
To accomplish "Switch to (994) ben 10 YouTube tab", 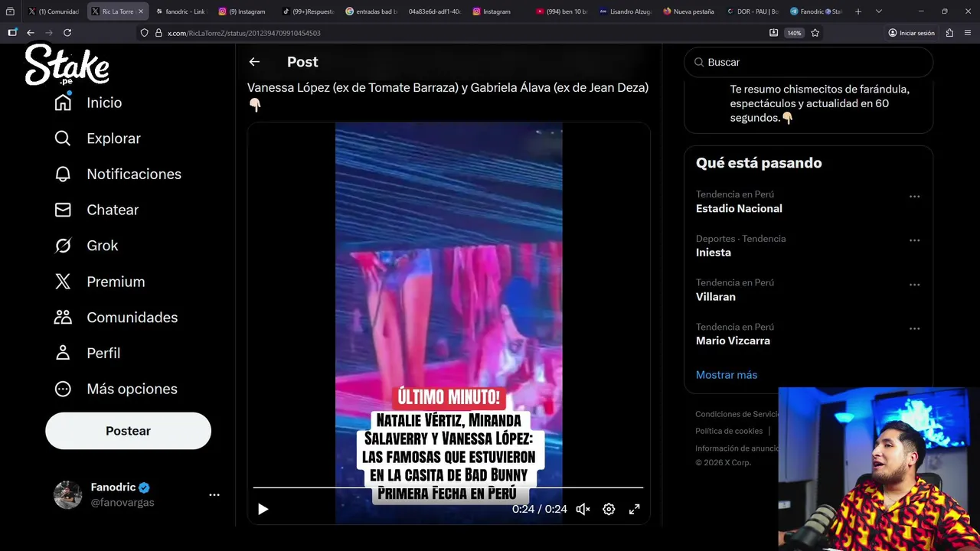I will click(561, 11).
